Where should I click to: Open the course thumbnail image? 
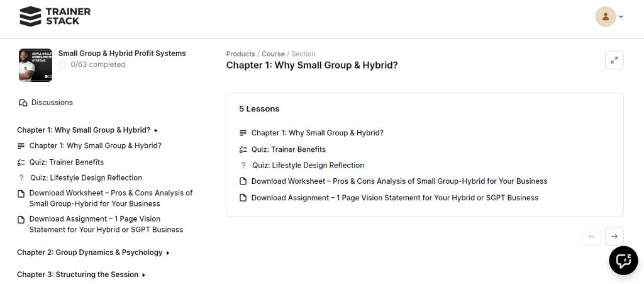35,65
